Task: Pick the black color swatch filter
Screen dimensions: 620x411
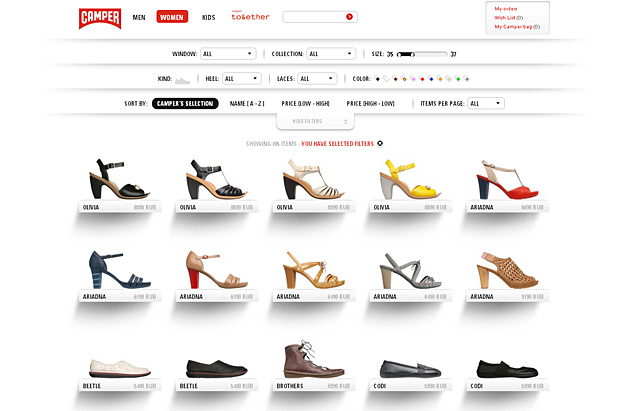Action: 377,78
